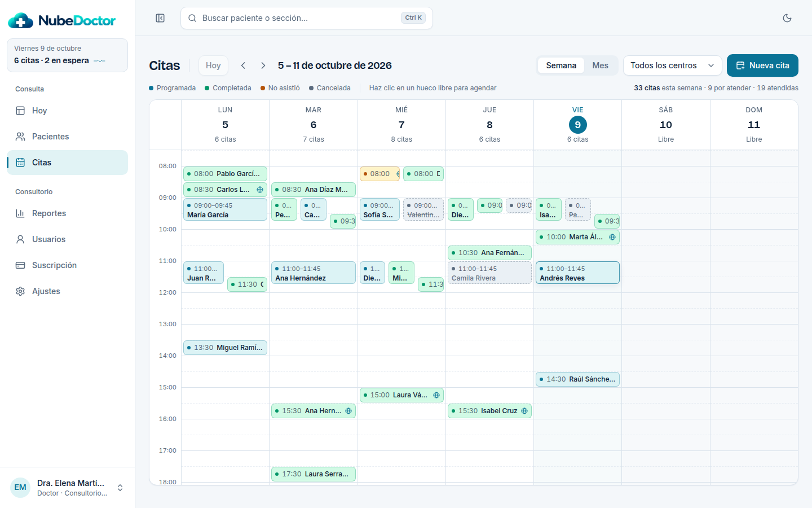The image size is (812, 508).
Task: Open Hoy in the sidebar
Action: (x=67, y=111)
